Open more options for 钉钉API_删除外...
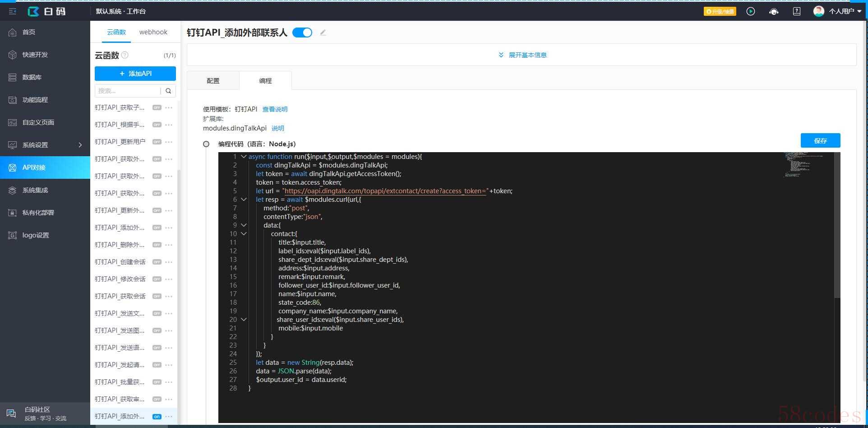This screenshot has height=428, width=868. pos(169,245)
